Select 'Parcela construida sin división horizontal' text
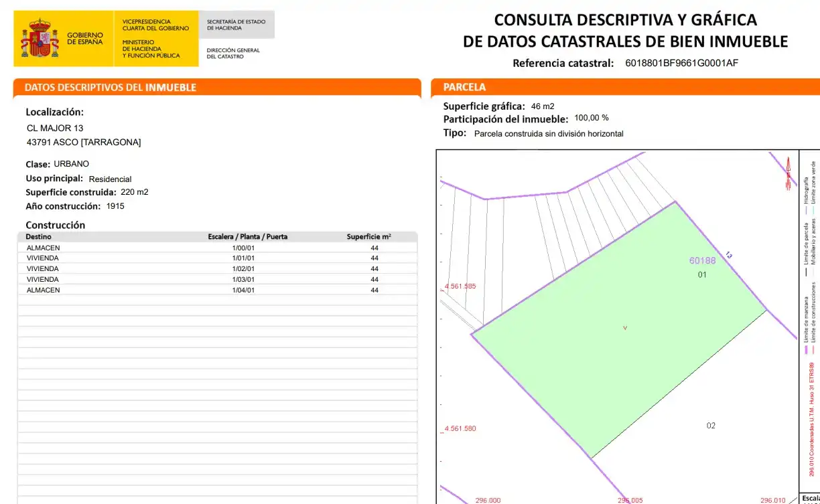Viewport: 820px width, 504px height. click(549, 134)
